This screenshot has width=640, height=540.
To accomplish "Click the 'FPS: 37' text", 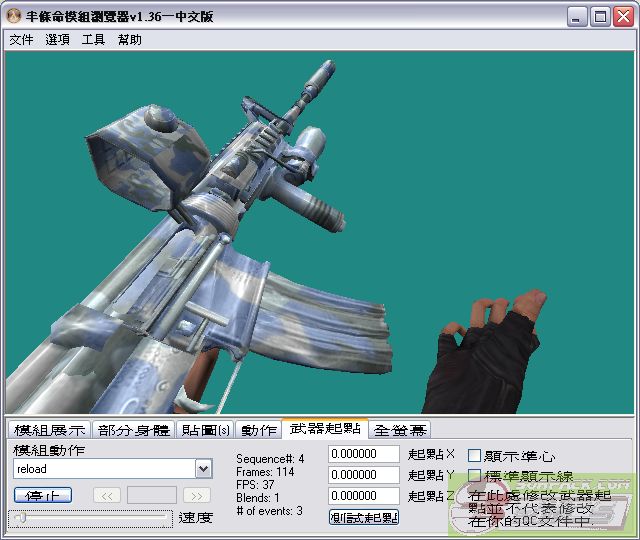I will click(x=255, y=485).
